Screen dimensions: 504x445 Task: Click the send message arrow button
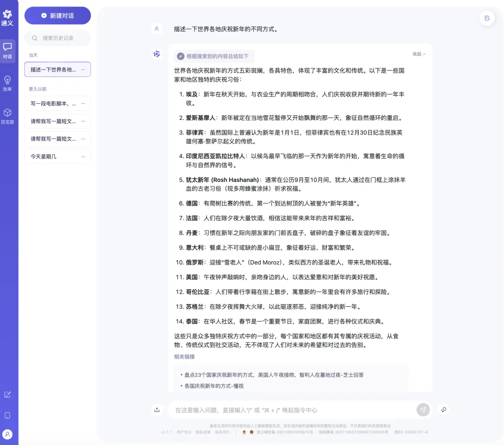pyautogui.click(x=423, y=410)
